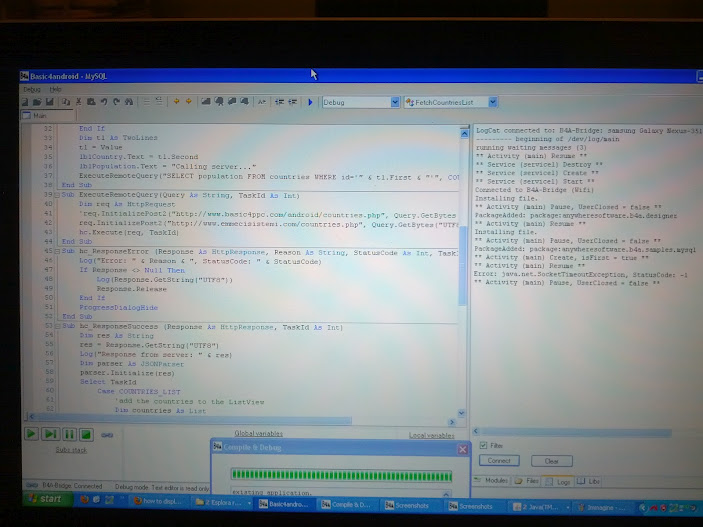Click the Global variables label
The image size is (703, 527).
259,433
